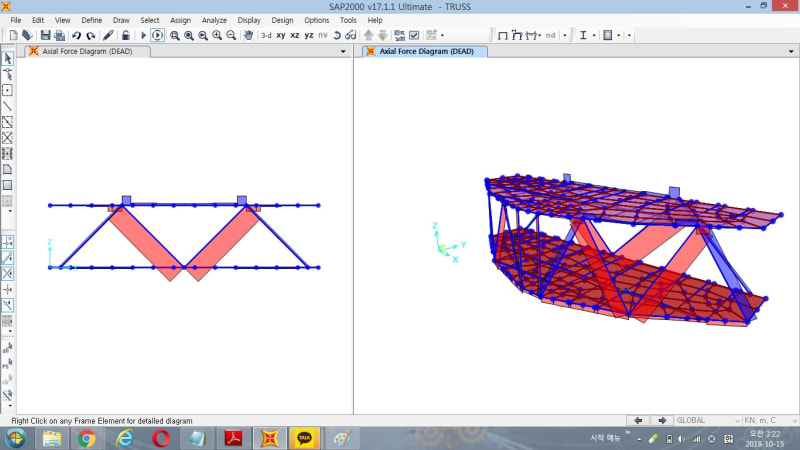The width and height of the screenshot is (800, 450).
Task: Switch to xz plane view
Action: [x=295, y=35]
